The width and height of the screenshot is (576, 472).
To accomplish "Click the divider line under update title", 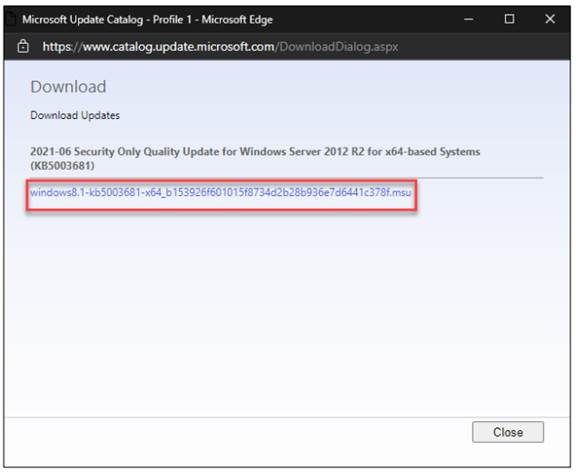I will tap(480, 178).
